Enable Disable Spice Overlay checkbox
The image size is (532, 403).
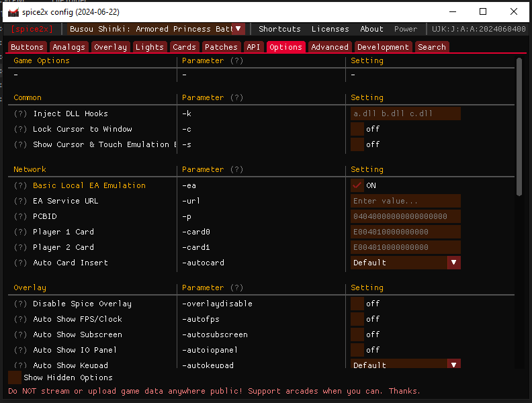(357, 304)
